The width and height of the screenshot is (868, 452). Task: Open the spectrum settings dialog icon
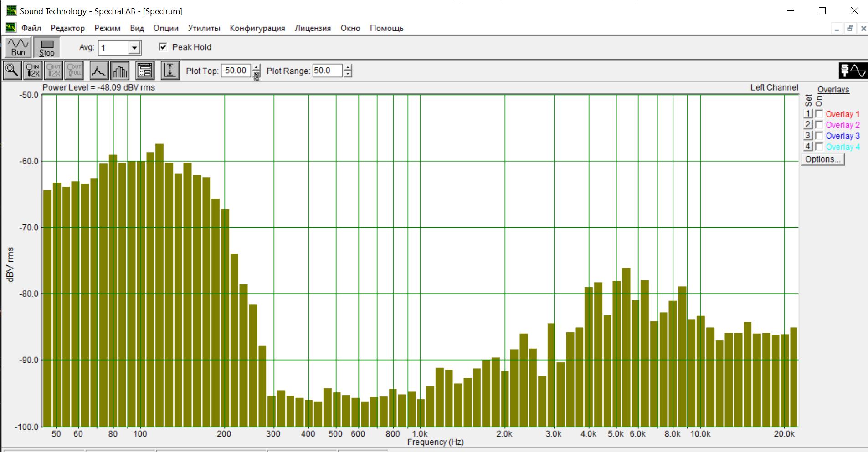[x=145, y=71]
